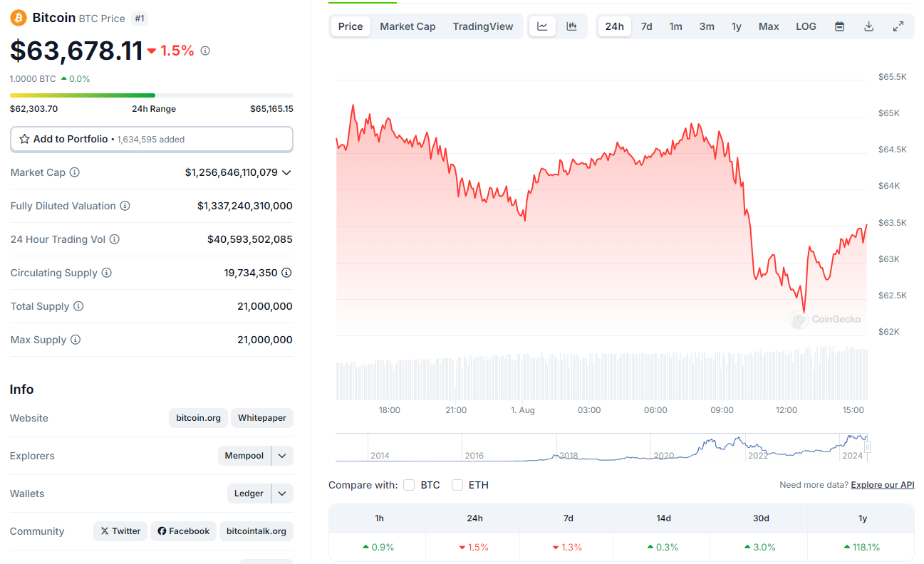924x564 pixels.
Task: Open the Mempool explorers dropdown arrow
Action: tap(283, 456)
